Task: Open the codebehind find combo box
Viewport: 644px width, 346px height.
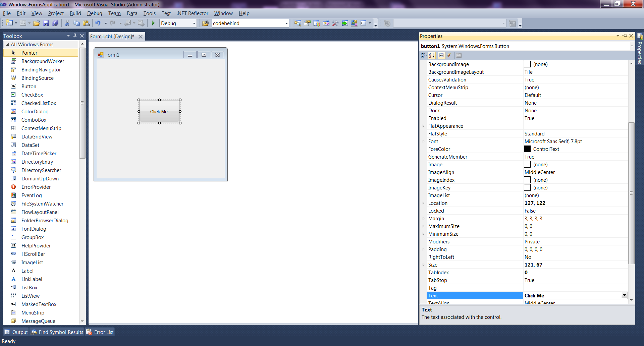Action: coord(286,23)
